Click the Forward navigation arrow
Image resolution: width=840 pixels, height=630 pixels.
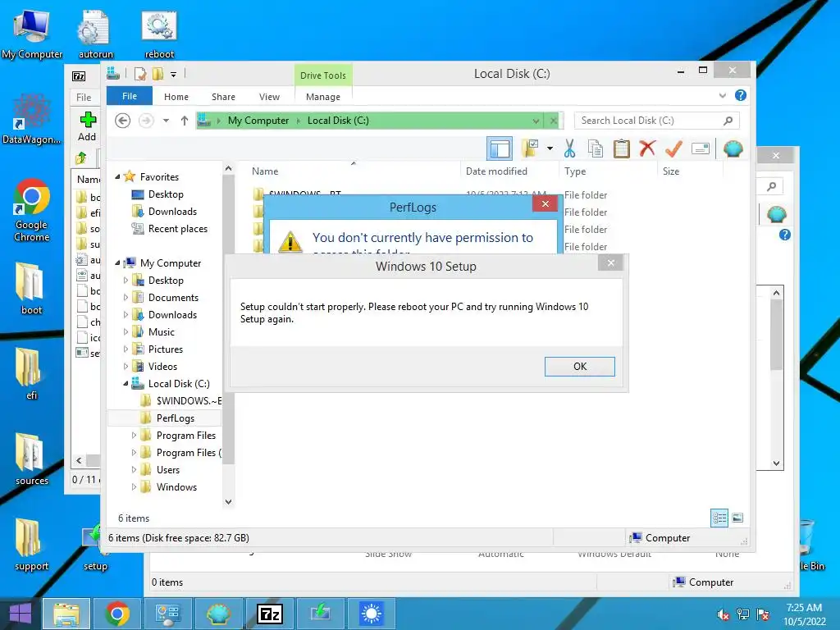coord(146,121)
